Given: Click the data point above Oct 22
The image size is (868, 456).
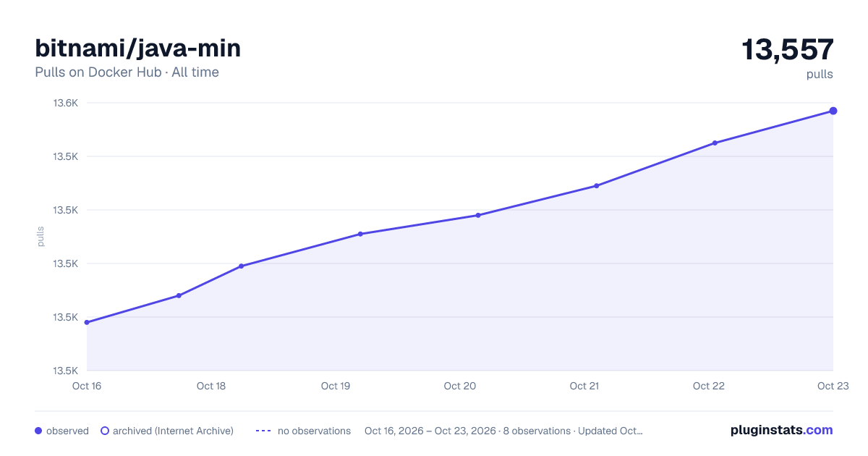Looking at the screenshot, I should [715, 143].
